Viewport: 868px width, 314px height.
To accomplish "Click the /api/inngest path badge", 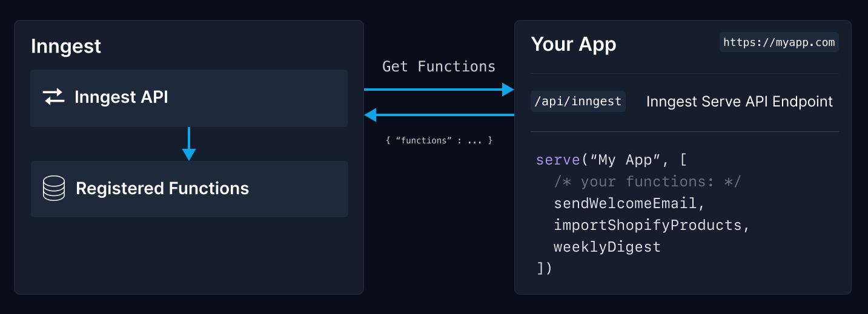I will click(578, 102).
